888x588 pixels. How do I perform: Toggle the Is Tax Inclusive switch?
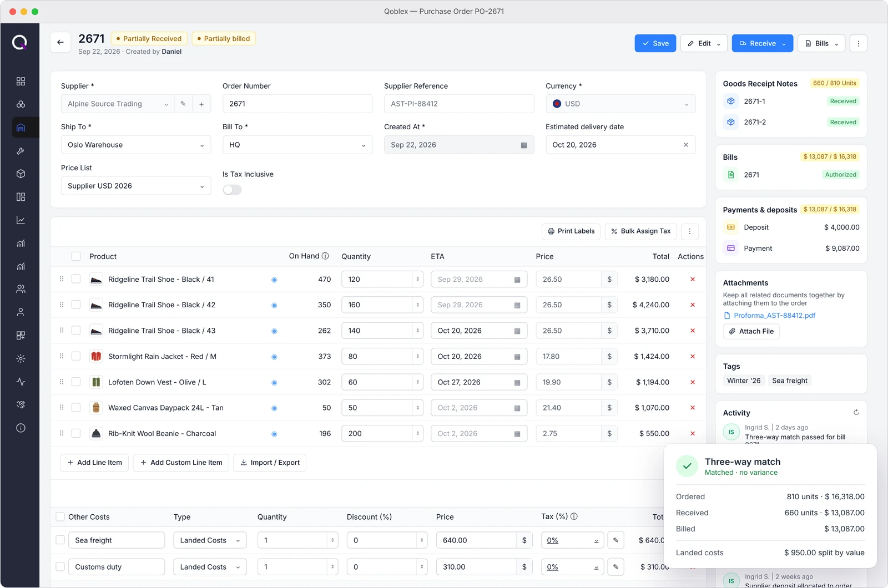(x=232, y=190)
